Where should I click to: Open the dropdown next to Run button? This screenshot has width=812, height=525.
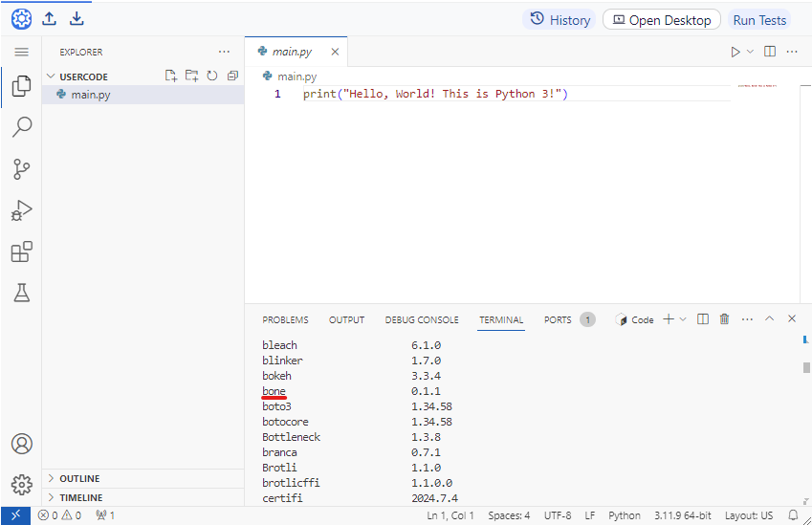[x=750, y=52]
